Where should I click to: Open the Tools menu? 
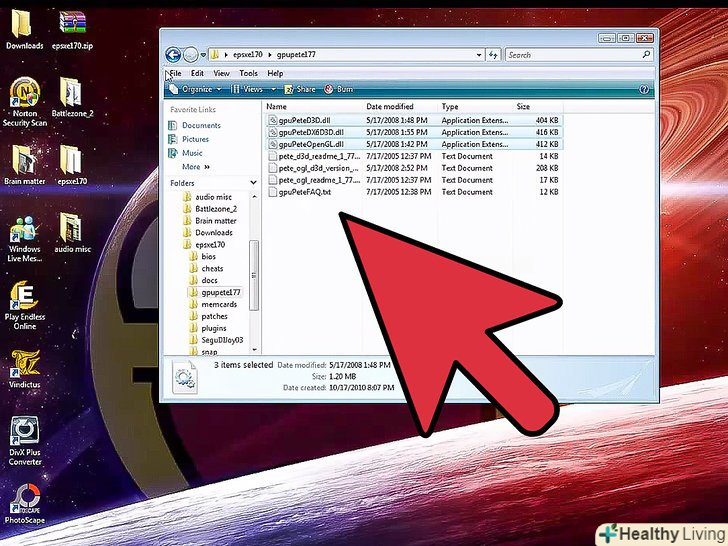(x=248, y=73)
